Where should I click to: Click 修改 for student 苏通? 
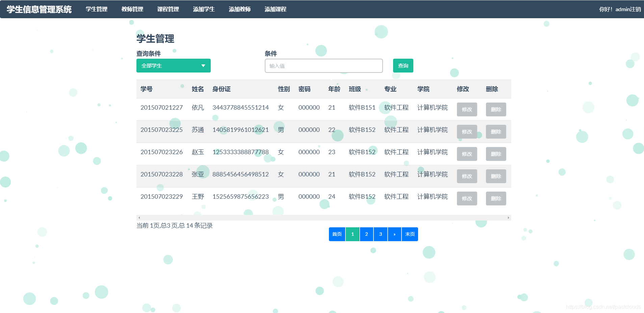[x=467, y=132]
